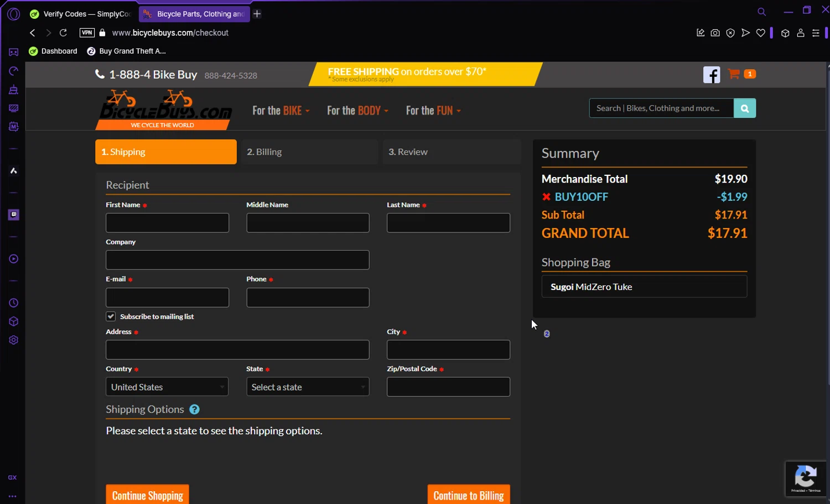
Task: Open GX Corner gamepad icon in sidebar
Action: tap(13, 52)
